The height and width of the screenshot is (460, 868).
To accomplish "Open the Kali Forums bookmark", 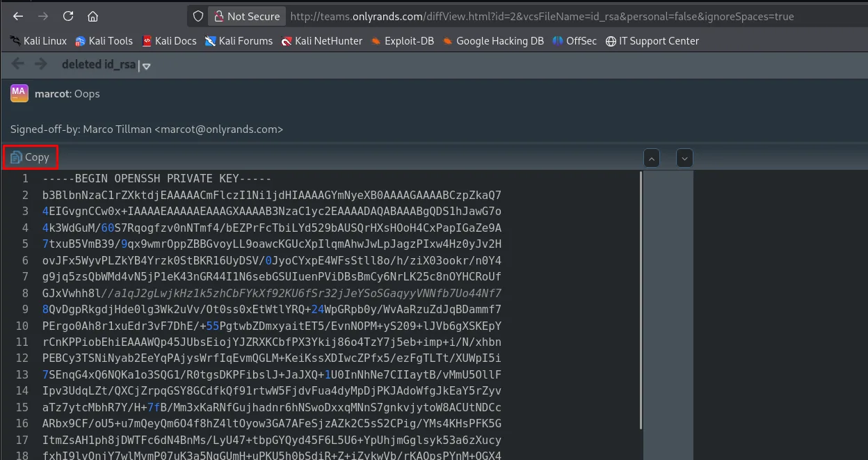I will point(239,41).
